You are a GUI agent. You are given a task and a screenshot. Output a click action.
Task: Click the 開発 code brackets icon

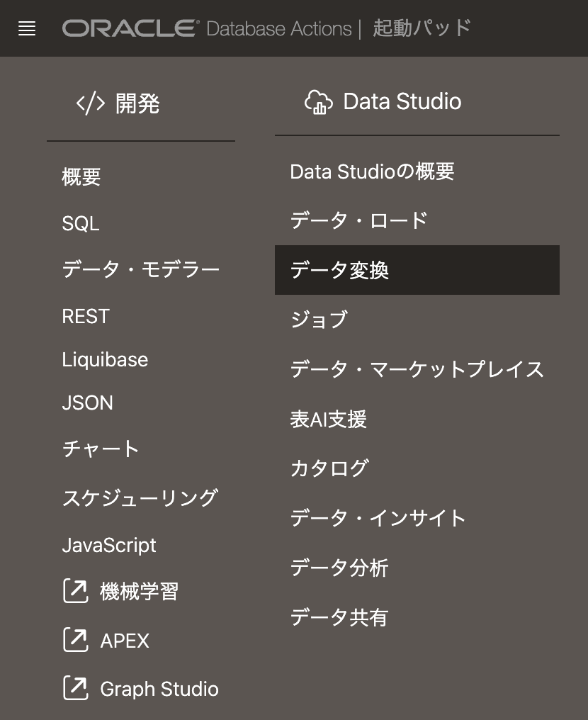coord(91,103)
